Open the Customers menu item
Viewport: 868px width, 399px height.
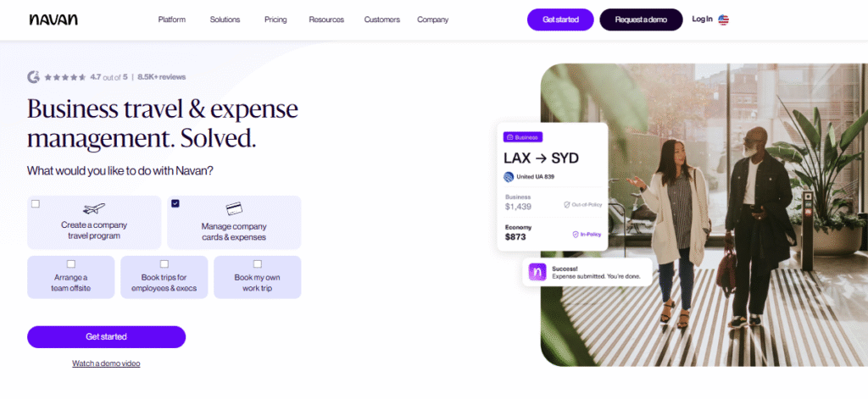382,19
